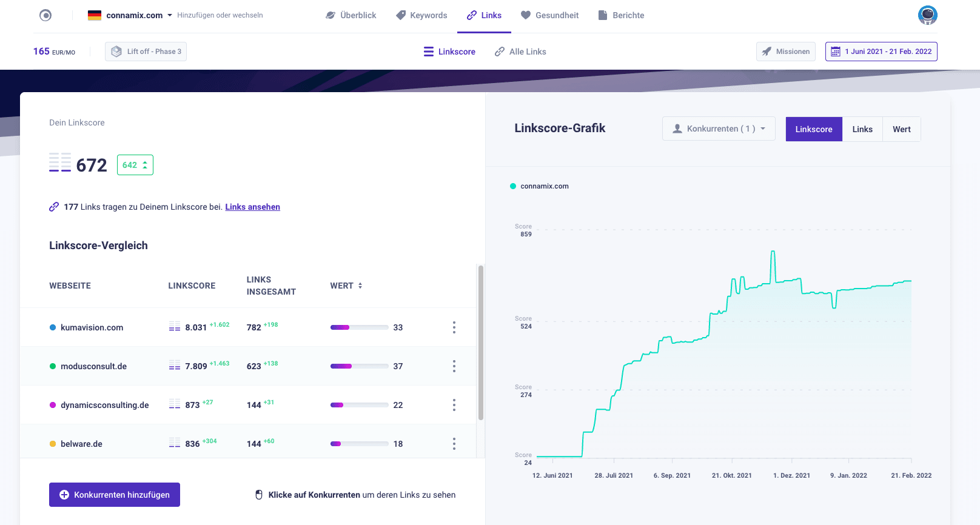Open the Links ansehen link

click(x=252, y=207)
